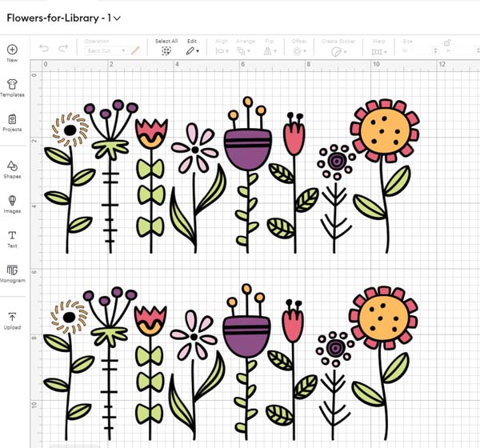The width and height of the screenshot is (480, 448).
Task: Click the Redo arrow
Action: point(63,48)
